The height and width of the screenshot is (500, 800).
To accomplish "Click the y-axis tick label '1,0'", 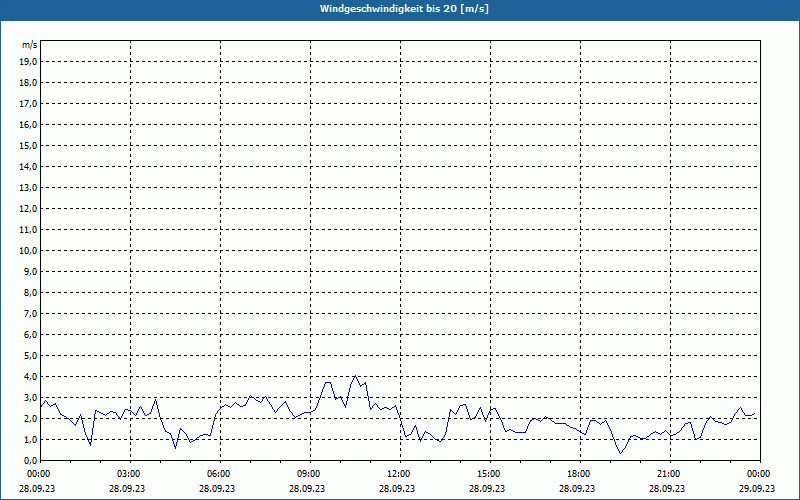I will coord(31,439).
